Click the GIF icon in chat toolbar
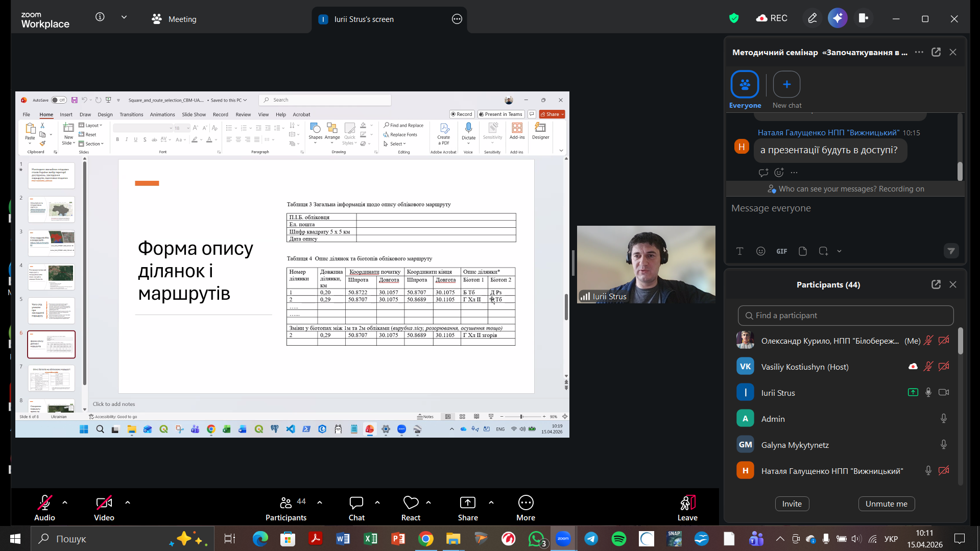This screenshot has height=551, width=980. click(x=781, y=251)
